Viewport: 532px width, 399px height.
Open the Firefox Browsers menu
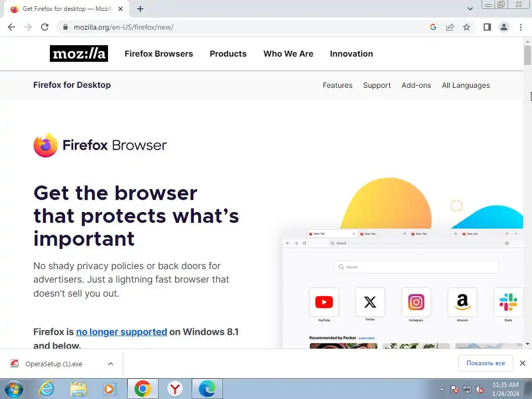click(159, 54)
